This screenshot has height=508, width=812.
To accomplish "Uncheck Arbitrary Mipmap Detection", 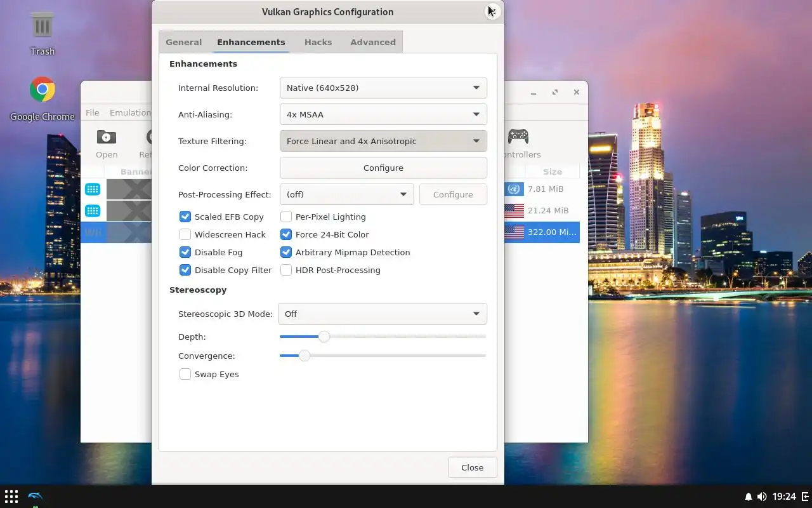I will click(x=285, y=252).
